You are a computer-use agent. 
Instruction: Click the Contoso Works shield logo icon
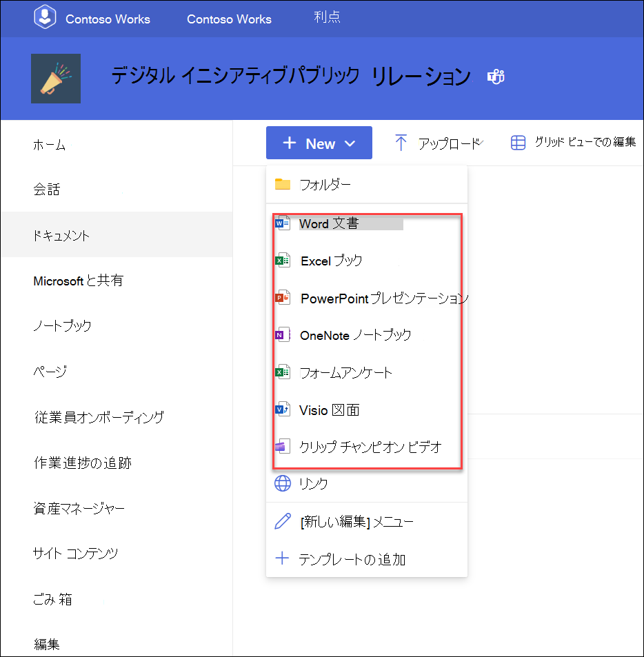pyautogui.click(x=45, y=17)
